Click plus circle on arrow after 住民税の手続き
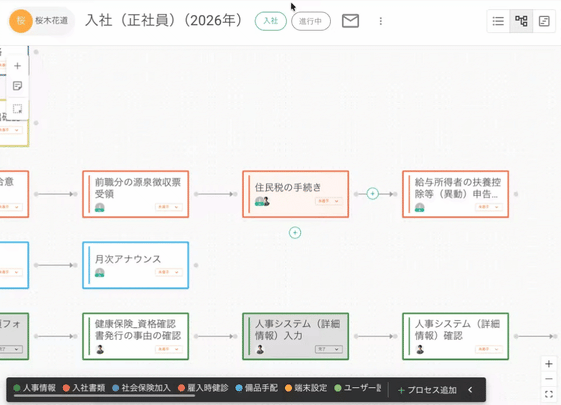This screenshot has width=561, height=405. (372, 194)
